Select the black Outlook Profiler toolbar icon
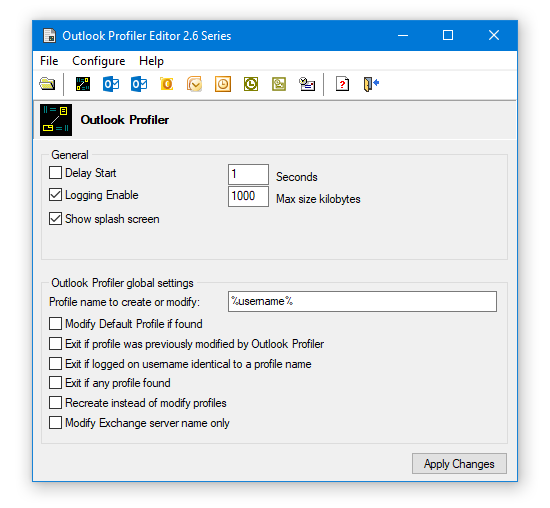The width and height of the screenshot is (550, 508). coord(83,84)
